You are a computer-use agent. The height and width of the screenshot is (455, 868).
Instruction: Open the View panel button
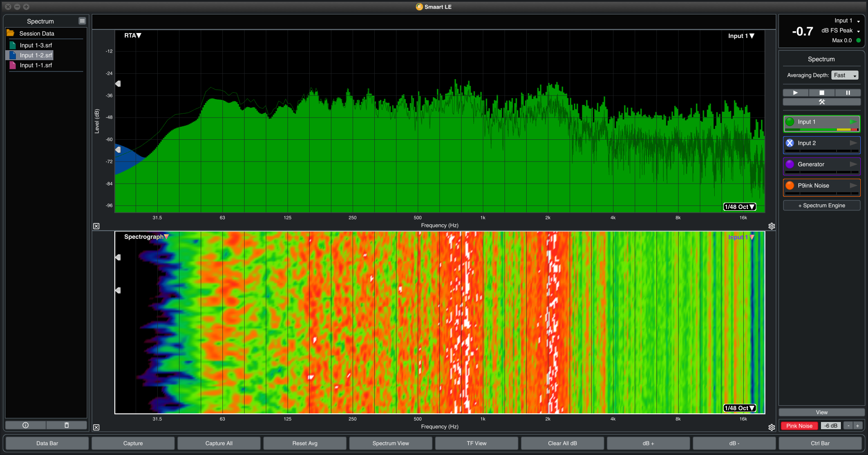pyautogui.click(x=822, y=412)
